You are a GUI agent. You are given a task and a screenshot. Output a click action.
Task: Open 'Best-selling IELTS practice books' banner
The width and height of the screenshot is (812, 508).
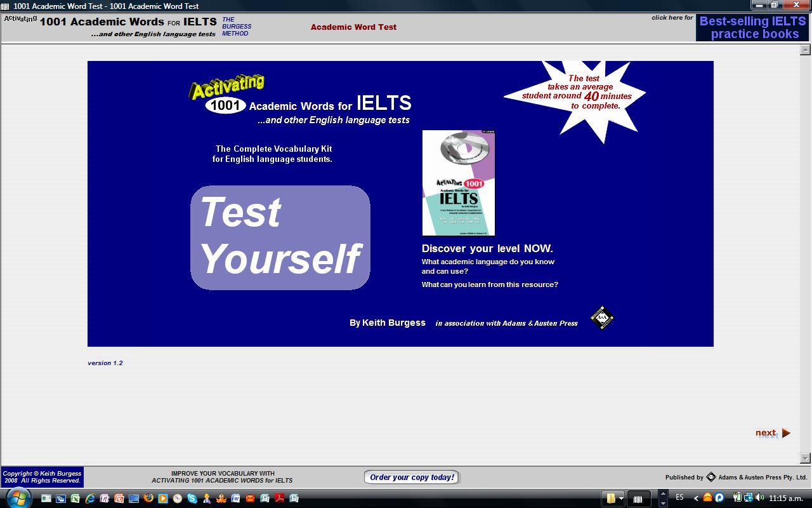point(752,27)
